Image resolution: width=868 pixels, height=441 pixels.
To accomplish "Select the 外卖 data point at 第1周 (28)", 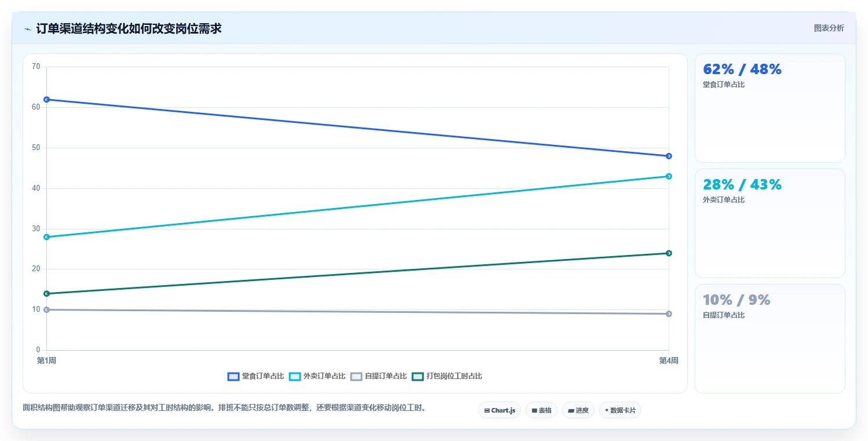I will coord(47,237).
